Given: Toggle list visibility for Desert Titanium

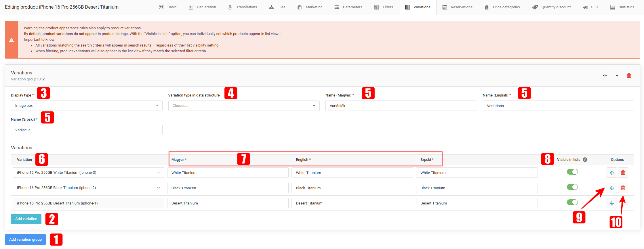Looking at the screenshot, I should coord(572,202).
